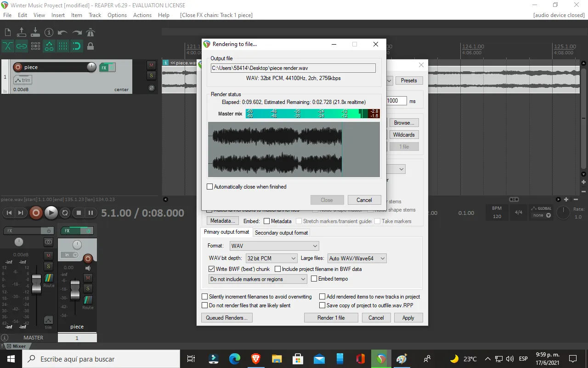Image resolution: width=588 pixels, height=368 pixels.
Task: Click the Open project toolbar icon
Action: pyautogui.click(x=22, y=32)
